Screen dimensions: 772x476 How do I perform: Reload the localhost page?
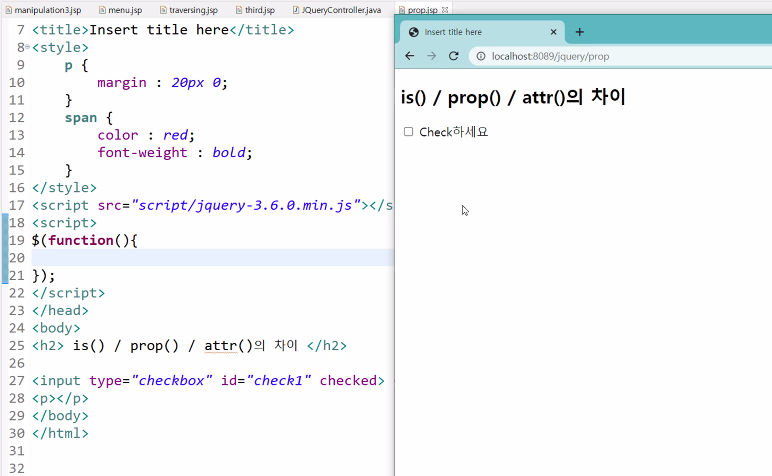tap(453, 56)
